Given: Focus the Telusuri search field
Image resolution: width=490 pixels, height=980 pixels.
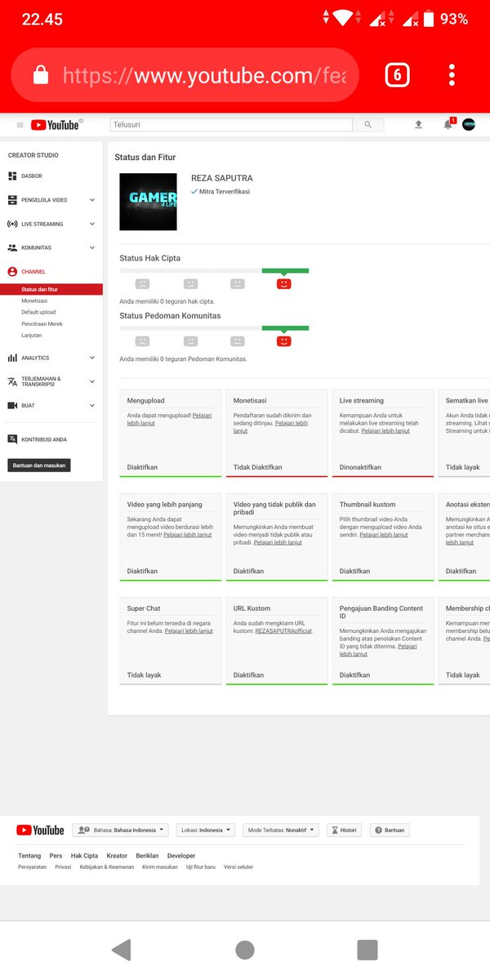Looking at the screenshot, I should pyautogui.click(x=231, y=125).
